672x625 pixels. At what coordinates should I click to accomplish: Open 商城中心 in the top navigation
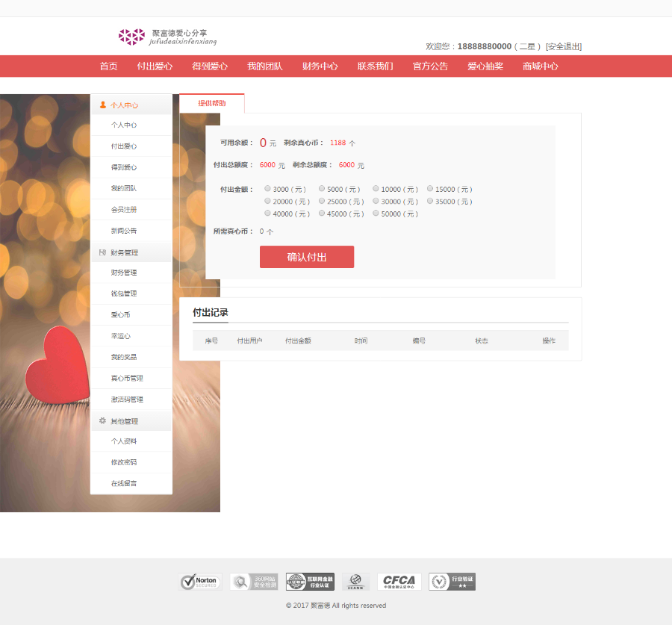pos(541,66)
